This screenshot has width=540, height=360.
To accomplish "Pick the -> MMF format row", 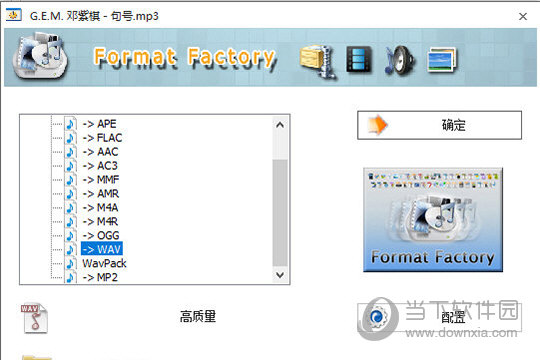I will [x=101, y=179].
